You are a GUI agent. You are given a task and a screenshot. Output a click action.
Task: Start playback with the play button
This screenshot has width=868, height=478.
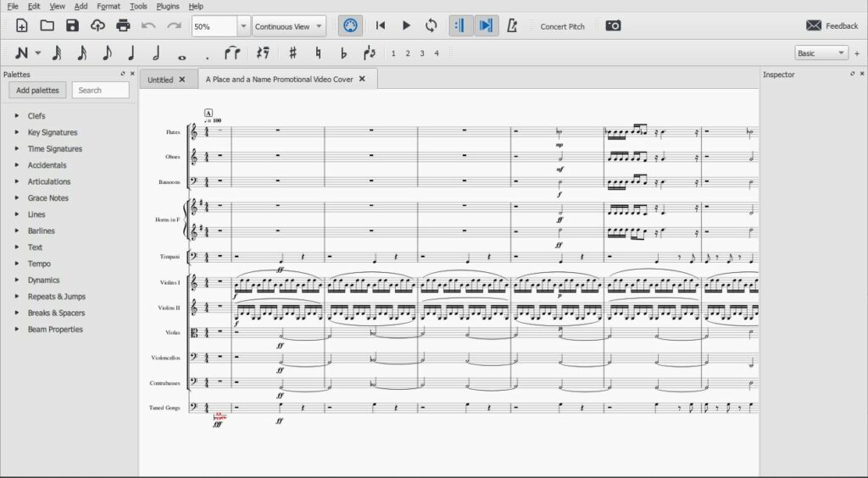(x=406, y=26)
